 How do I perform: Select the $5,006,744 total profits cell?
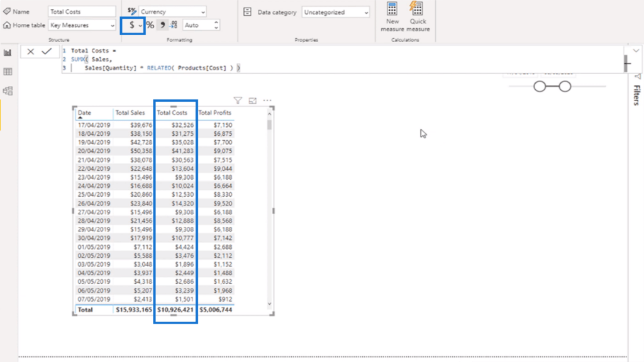(216, 309)
